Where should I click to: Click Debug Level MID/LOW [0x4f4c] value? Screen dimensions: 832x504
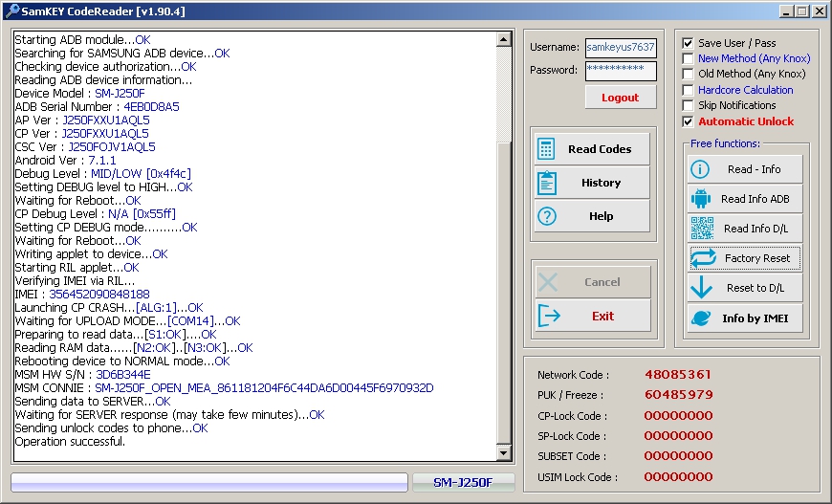coord(141,173)
